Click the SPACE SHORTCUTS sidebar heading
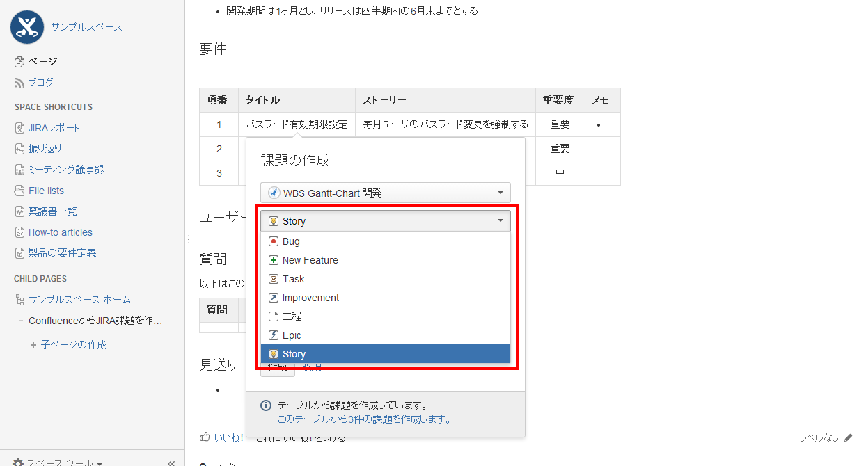Viewport: 868px width, 466px height. (x=54, y=107)
